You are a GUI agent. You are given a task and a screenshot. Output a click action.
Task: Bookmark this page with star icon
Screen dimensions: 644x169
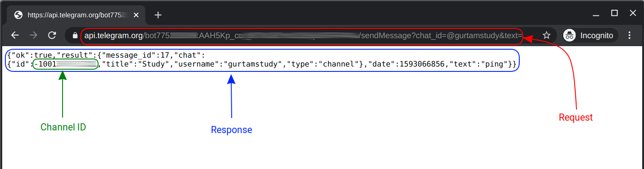pyautogui.click(x=547, y=35)
